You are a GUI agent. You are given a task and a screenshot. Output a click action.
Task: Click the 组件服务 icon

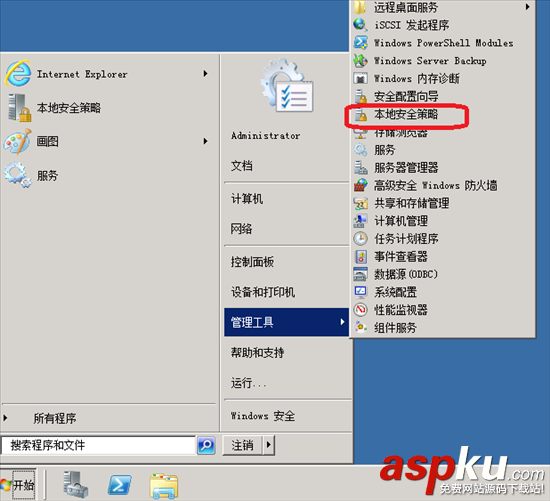(361, 327)
